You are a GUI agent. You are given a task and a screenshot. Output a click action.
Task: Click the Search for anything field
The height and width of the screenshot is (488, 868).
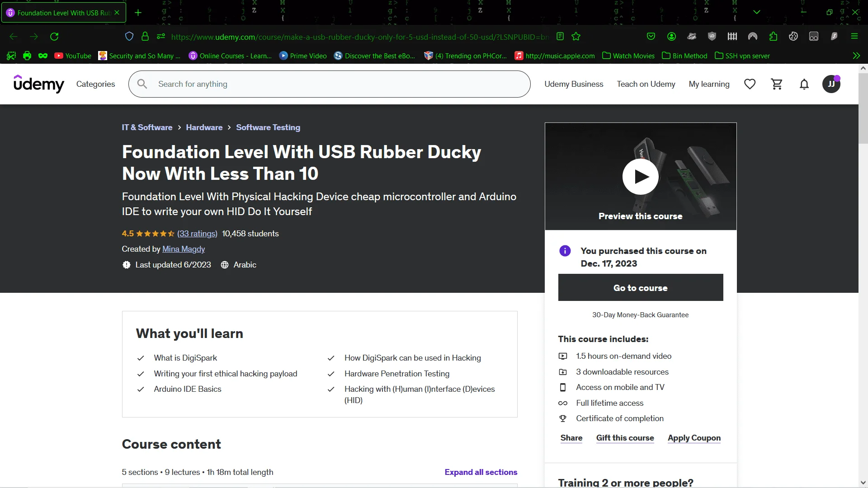(330, 84)
